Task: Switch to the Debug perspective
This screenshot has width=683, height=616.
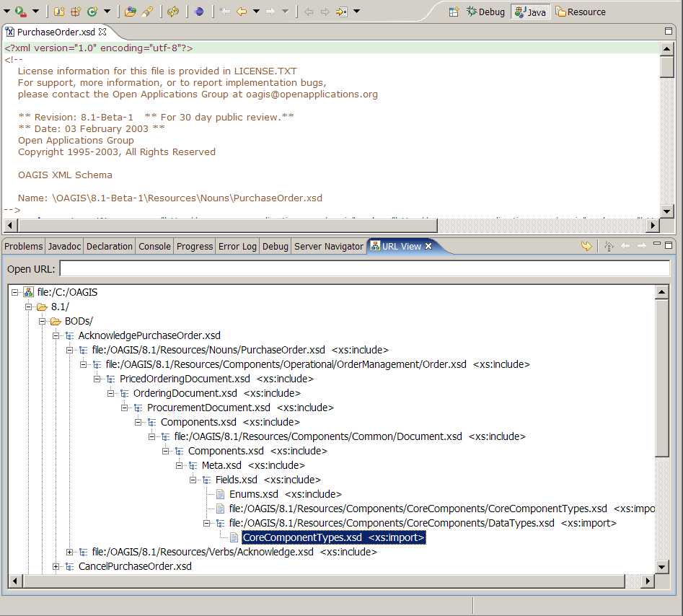Action: pos(485,12)
